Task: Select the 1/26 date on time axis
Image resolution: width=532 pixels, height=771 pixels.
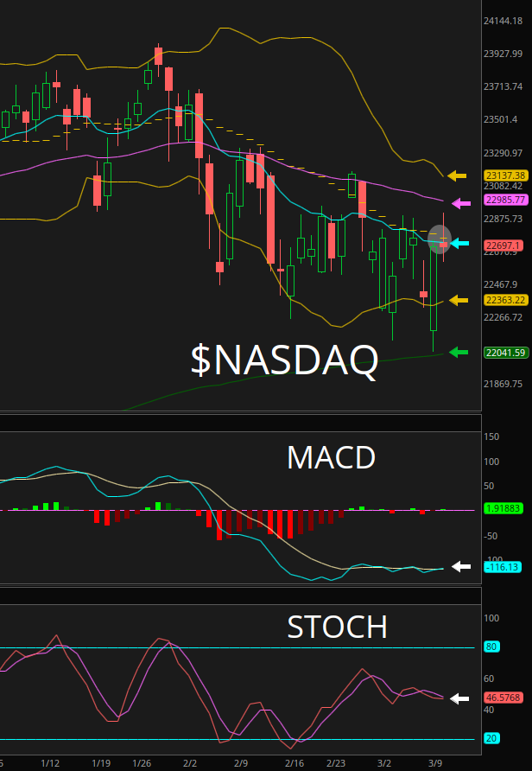Action: tap(142, 763)
